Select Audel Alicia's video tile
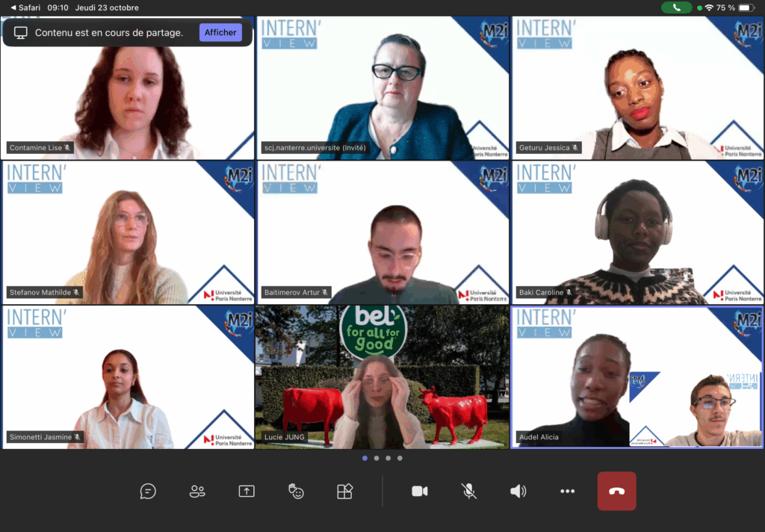Image resolution: width=765 pixels, height=532 pixels. 637,377
